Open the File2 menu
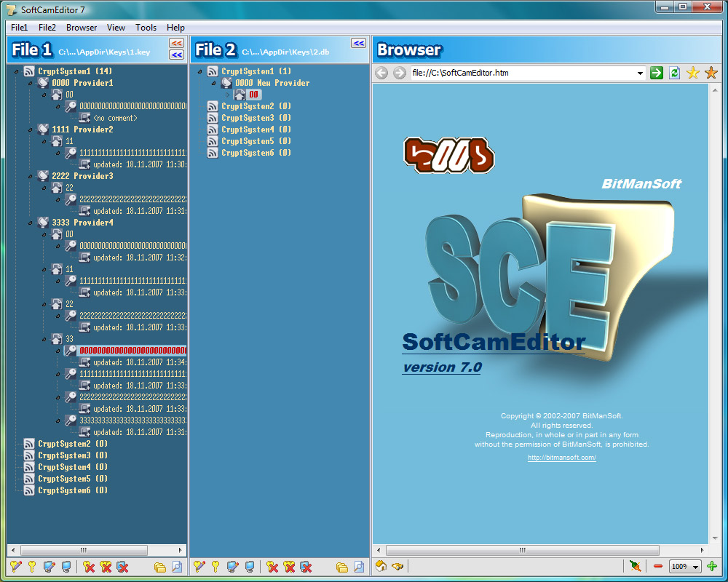The width and height of the screenshot is (728, 582). pyautogui.click(x=47, y=28)
